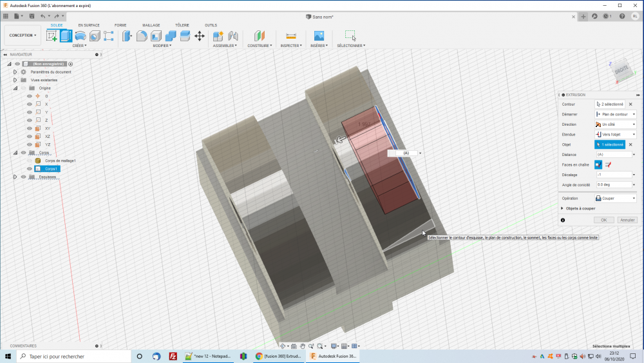Screen dimensions: 644x363
Task: Click the Measure icon in INSPECTER
Action: pos(291,35)
